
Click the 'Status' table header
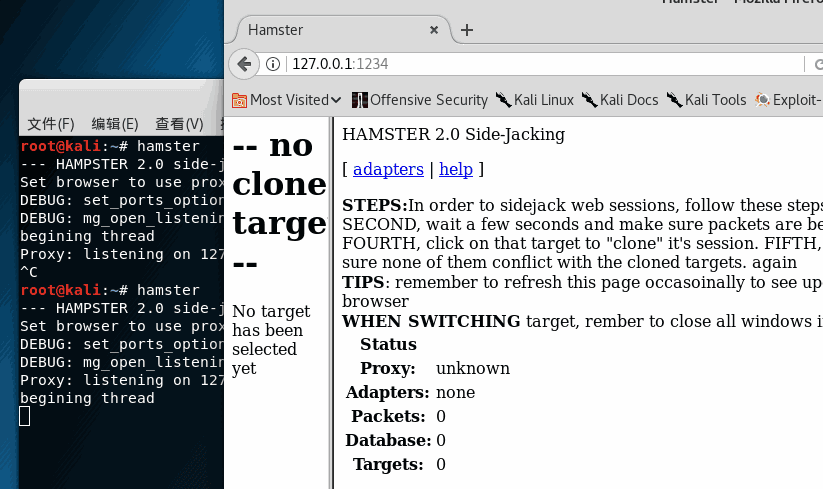(x=388, y=344)
